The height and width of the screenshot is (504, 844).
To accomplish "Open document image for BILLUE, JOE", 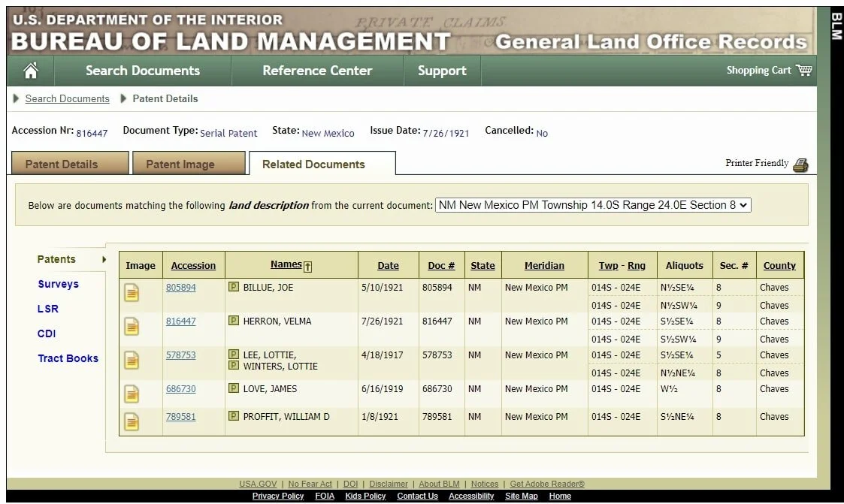I will (132, 293).
